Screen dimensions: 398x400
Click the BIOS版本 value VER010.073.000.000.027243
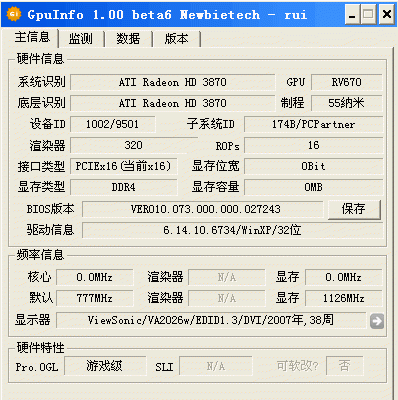pos(203,209)
